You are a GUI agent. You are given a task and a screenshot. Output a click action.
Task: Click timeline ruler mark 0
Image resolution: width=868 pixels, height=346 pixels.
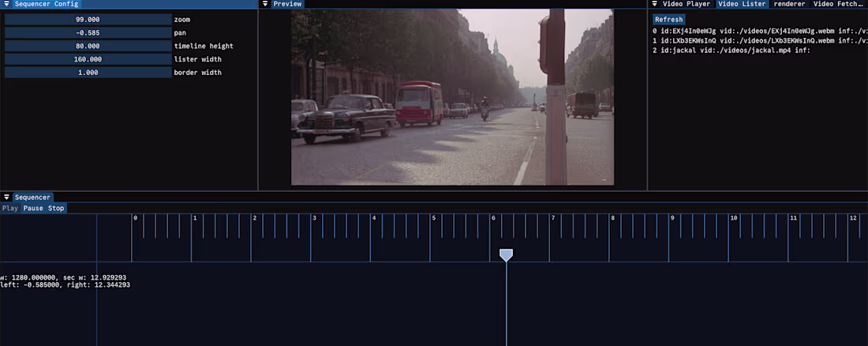(135, 218)
